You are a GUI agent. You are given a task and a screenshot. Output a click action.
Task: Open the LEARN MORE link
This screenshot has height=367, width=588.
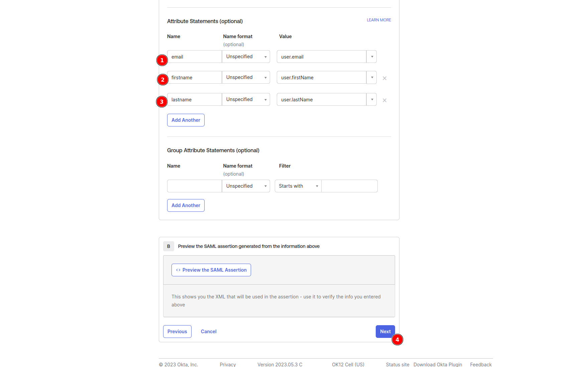379,20
